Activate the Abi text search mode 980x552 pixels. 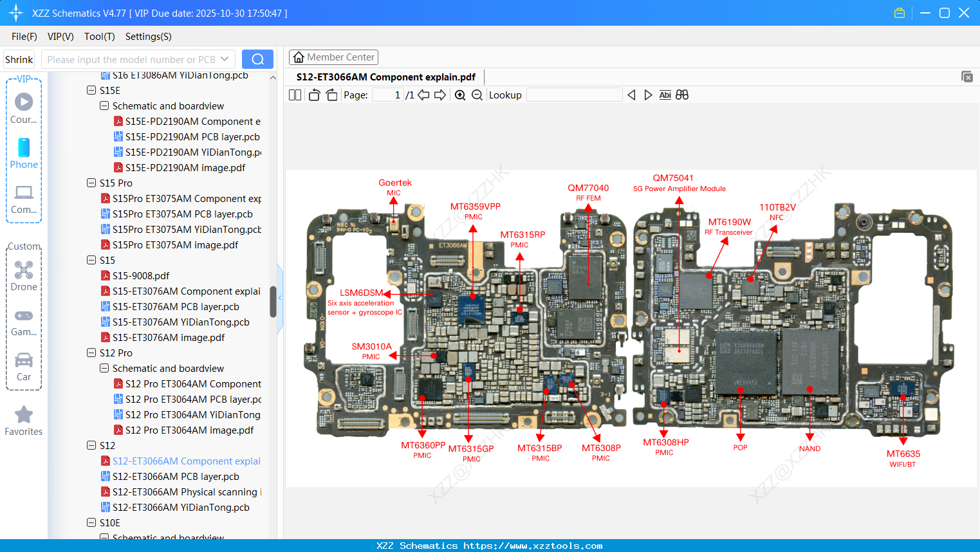(x=665, y=95)
